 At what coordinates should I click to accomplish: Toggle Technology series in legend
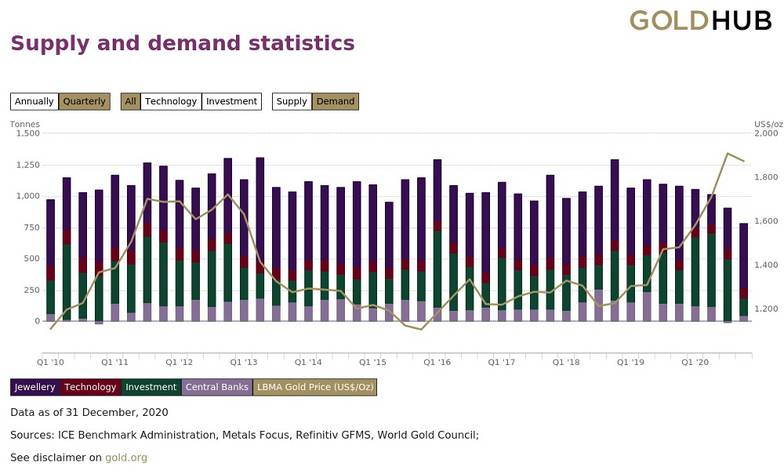tap(92, 387)
